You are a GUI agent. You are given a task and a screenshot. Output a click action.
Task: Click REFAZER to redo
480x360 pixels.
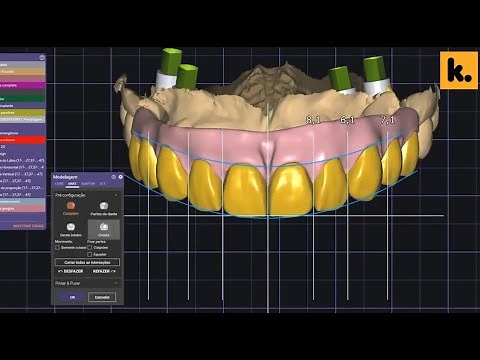tap(104, 271)
